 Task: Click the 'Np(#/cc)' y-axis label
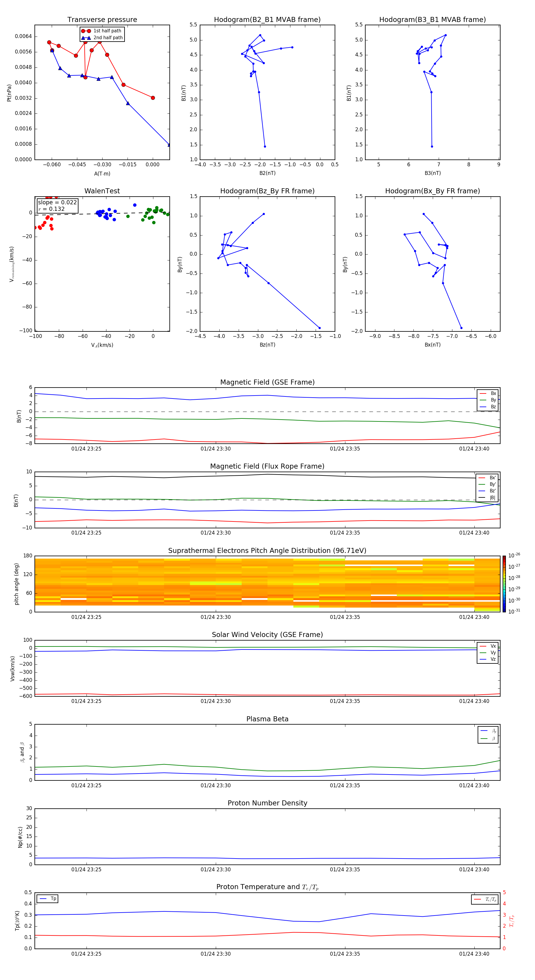pyautogui.click(x=20, y=837)
